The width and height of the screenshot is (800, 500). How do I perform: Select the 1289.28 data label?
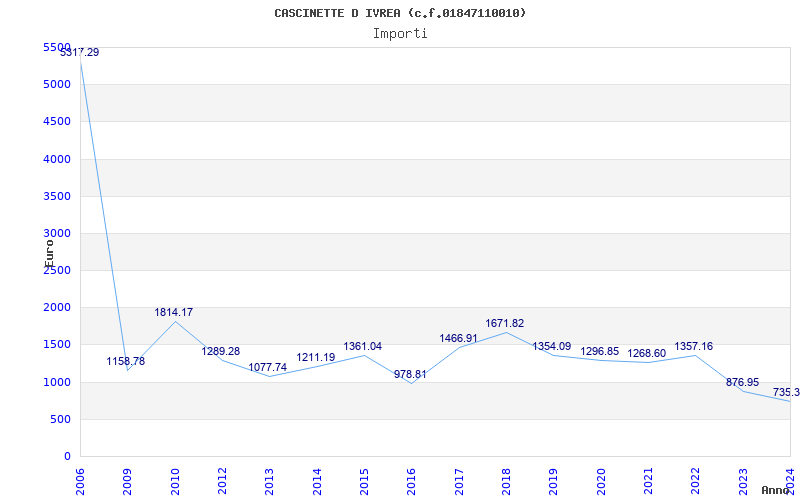pyautogui.click(x=220, y=351)
